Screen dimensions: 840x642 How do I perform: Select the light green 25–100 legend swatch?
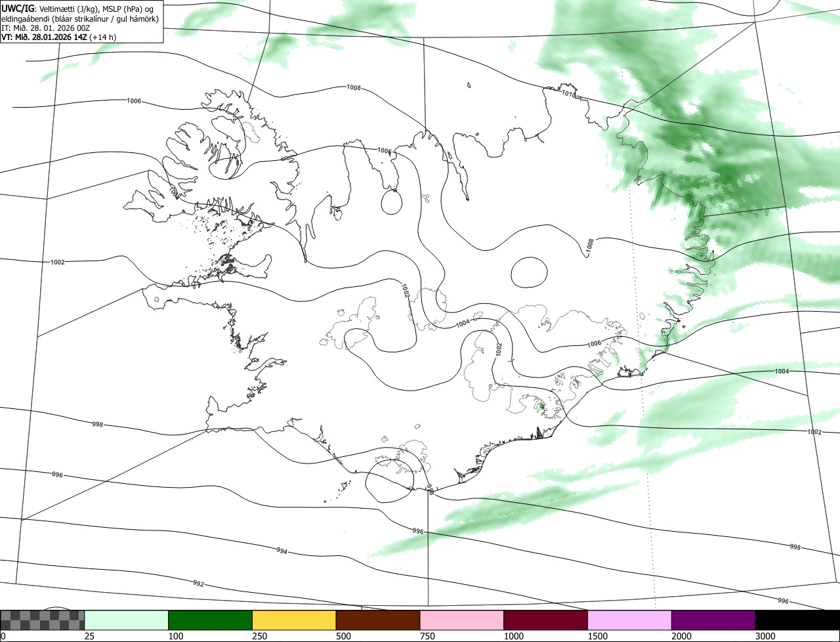point(127,620)
